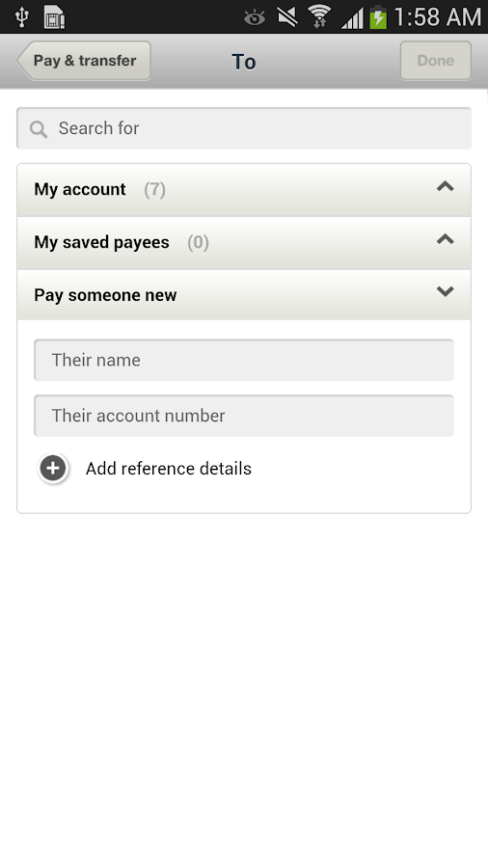Focus the Their name field

tap(244, 360)
